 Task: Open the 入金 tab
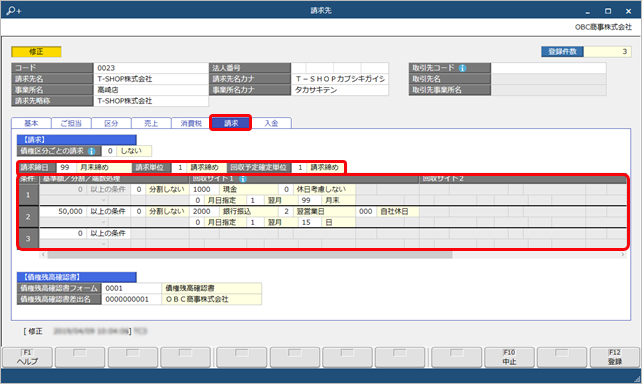click(x=271, y=123)
